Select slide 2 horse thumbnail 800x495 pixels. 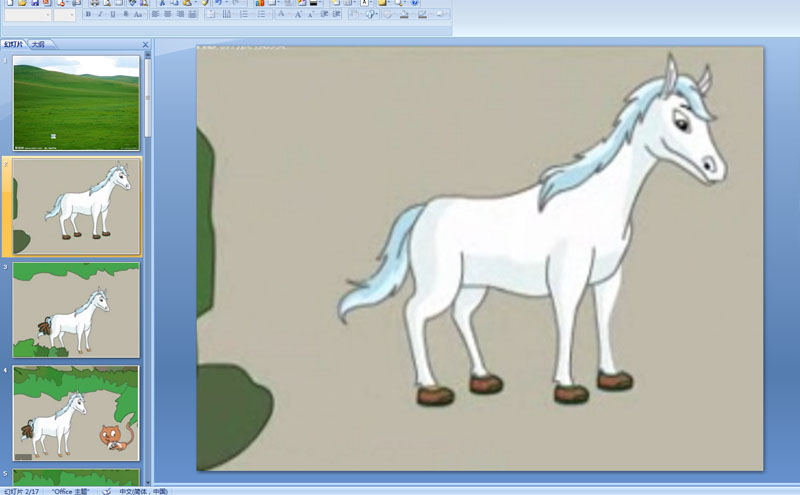pyautogui.click(x=76, y=206)
